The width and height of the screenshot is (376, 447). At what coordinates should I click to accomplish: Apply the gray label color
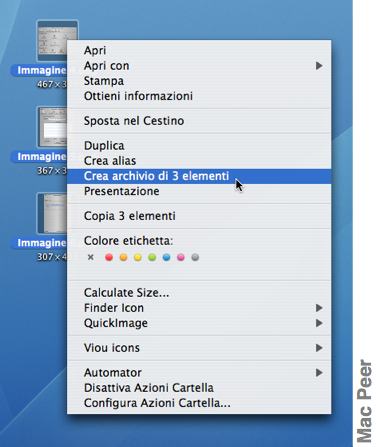pos(195,257)
